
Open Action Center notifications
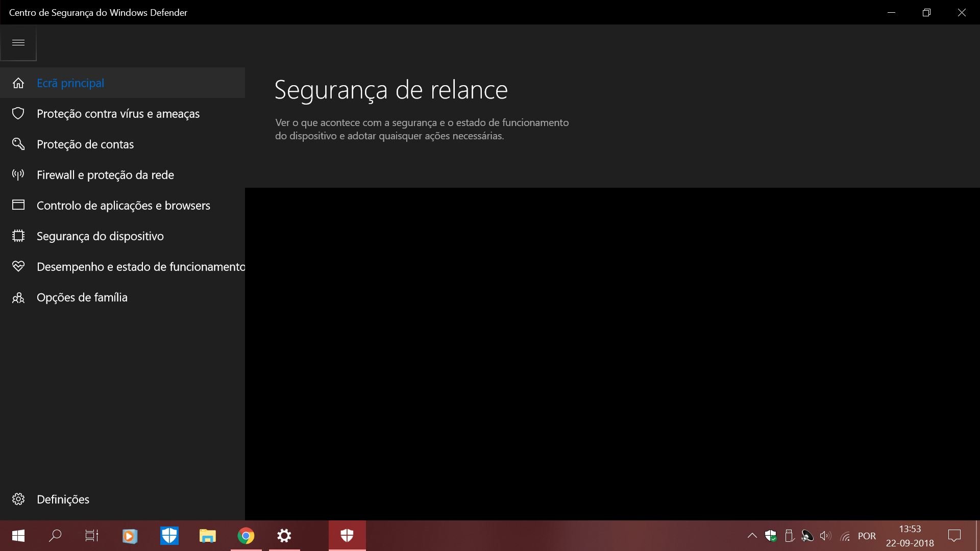tap(954, 536)
